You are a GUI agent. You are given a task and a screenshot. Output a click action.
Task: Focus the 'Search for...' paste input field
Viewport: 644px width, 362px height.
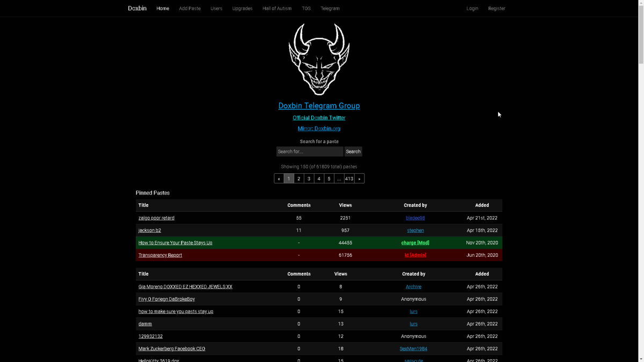pyautogui.click(x=310, y=152)
